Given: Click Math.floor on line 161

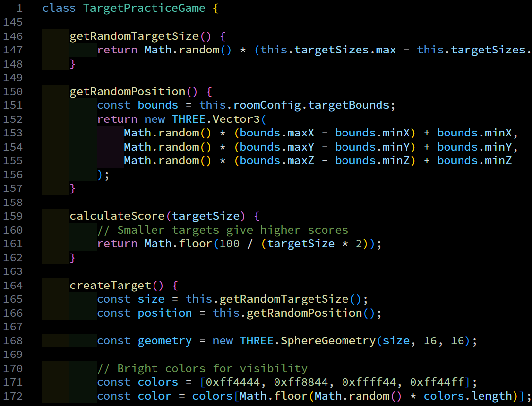Looking at the screenshot, I should 178,243.
